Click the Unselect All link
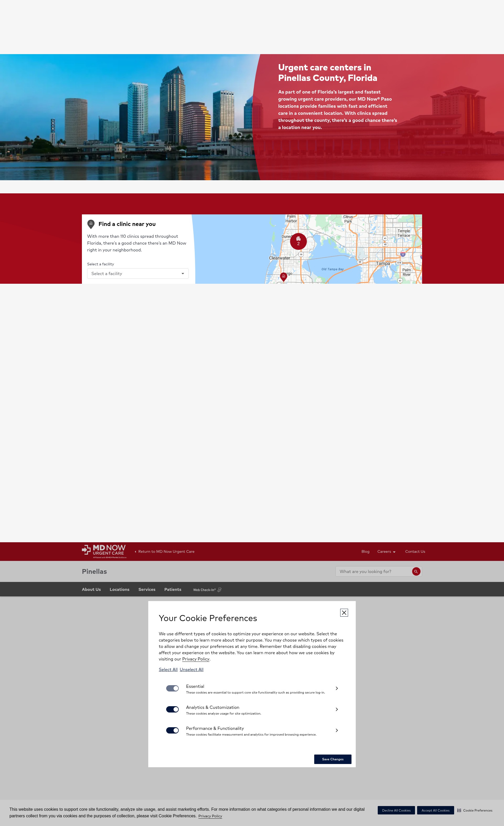The width and height of the screenshot is (504, 826). [x=192, y=669]
